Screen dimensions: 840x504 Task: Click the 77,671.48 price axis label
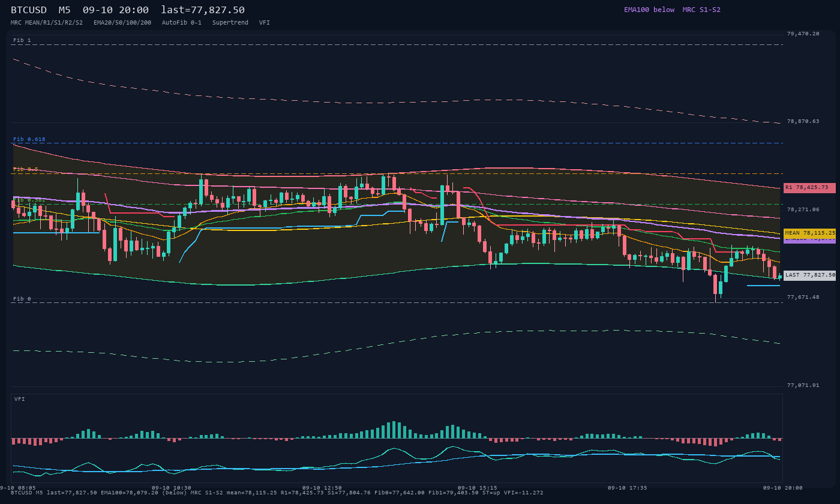(803, 297)
